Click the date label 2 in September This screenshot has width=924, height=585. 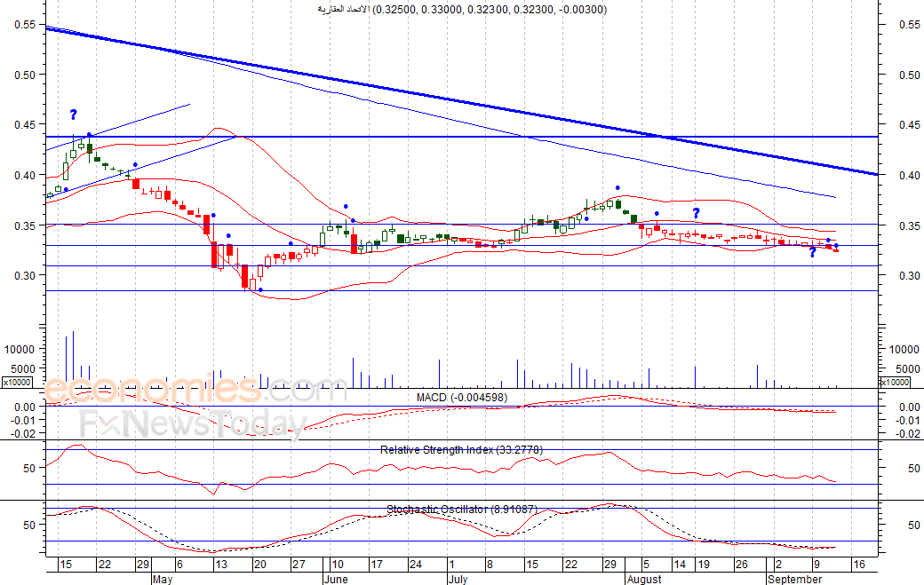778,565
